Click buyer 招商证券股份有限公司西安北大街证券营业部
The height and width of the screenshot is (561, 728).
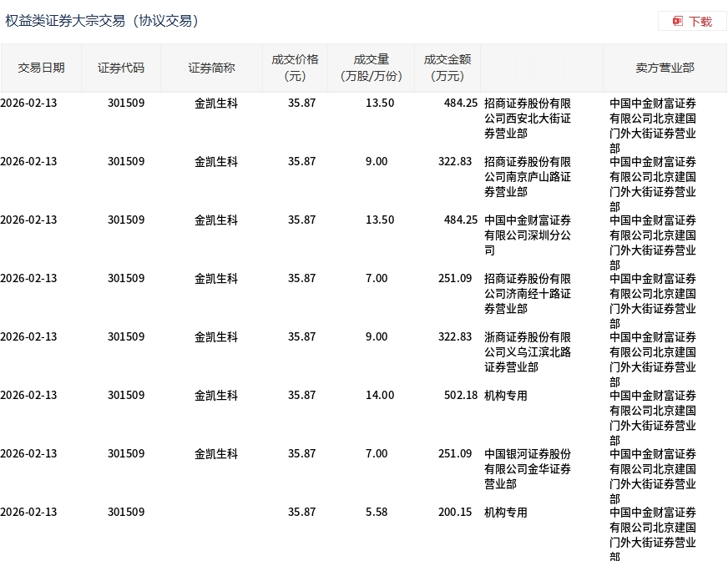(x=528, y=119)
